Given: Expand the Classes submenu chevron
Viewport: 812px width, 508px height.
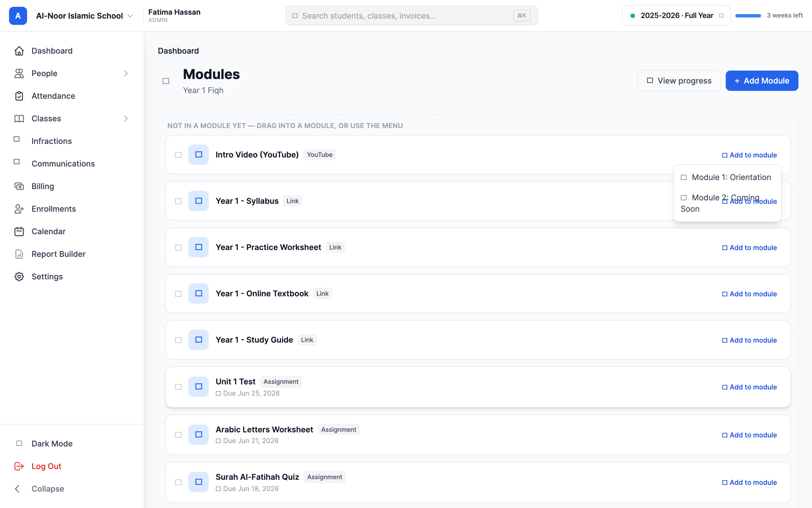Looking at the screenshot, I should click(126, 118).
